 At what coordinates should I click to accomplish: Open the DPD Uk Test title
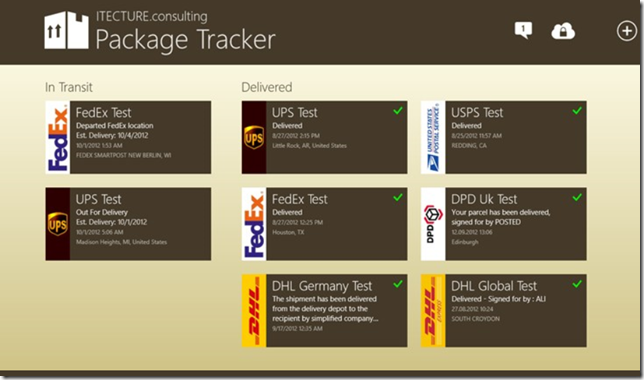pyautogui.click(x=484, y=199)
